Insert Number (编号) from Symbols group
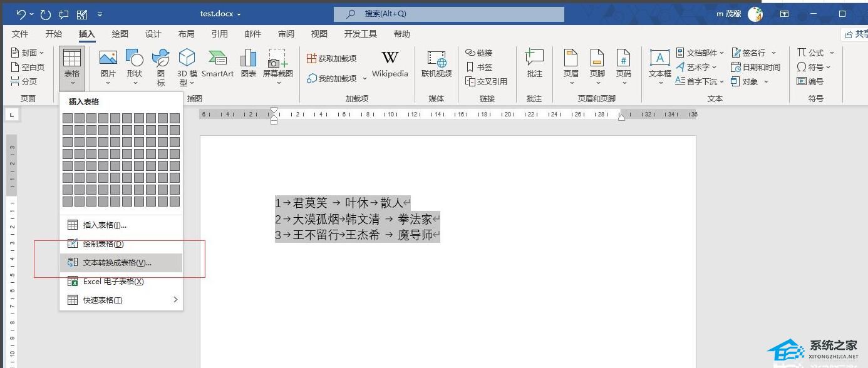 pyautogui.click(x=810, y=81)
